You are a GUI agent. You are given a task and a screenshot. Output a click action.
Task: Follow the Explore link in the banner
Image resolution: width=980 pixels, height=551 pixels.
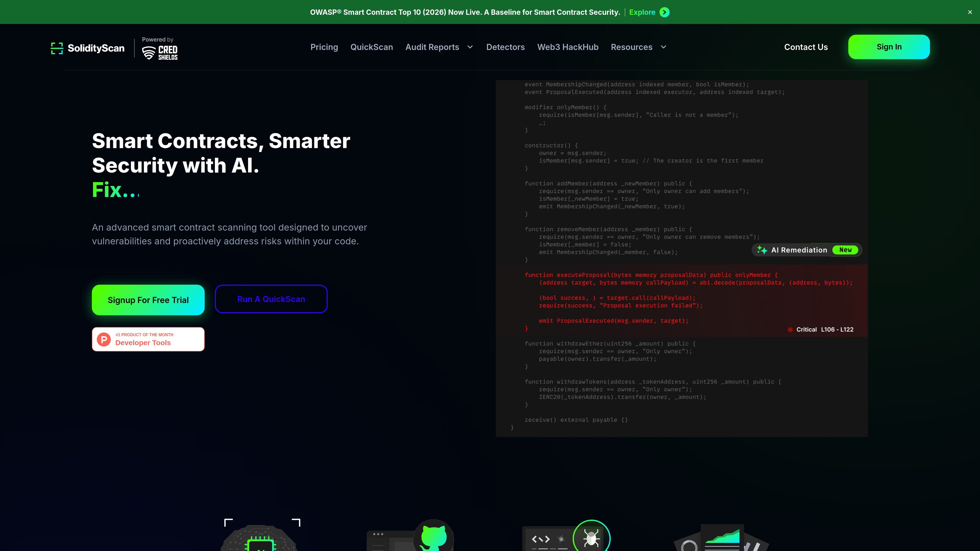pyautogui.click(x=642, y=12)
